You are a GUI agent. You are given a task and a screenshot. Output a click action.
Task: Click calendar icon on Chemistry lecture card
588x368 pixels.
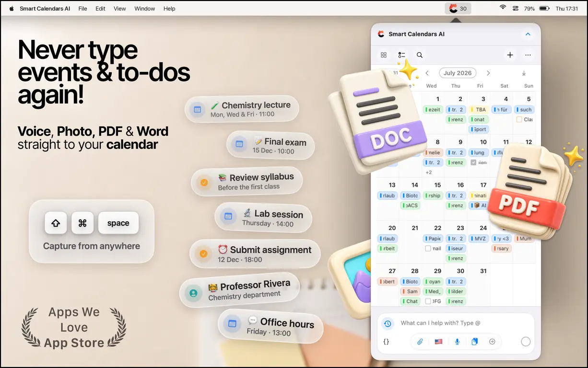197,110
